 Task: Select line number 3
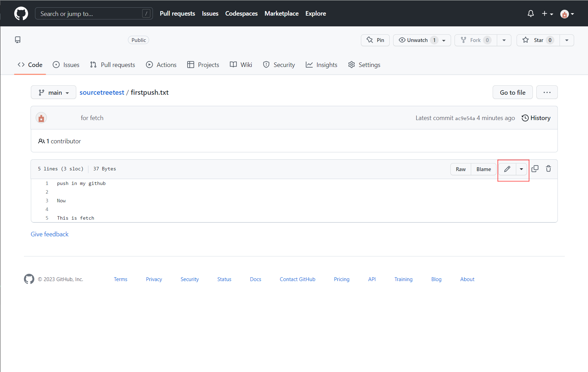click(x=47, y=201)
